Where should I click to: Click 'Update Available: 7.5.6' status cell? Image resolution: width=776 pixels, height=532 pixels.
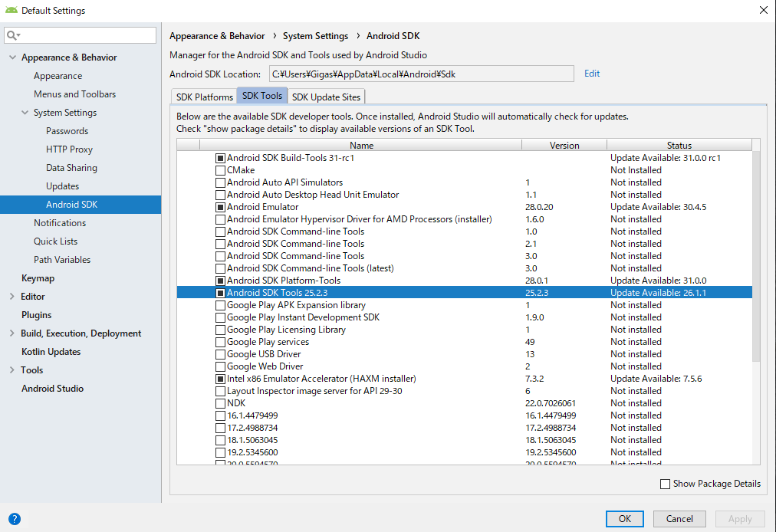[x=656, y=379]
